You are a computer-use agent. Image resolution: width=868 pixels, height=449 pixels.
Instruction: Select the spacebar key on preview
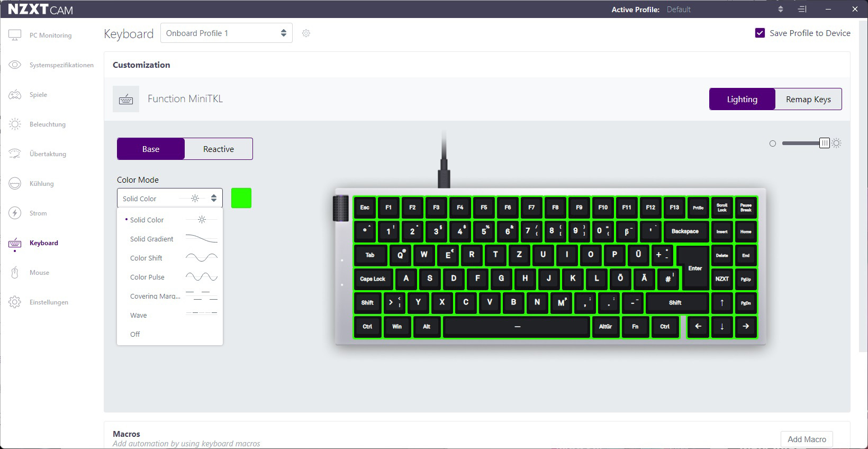[517, 326]
